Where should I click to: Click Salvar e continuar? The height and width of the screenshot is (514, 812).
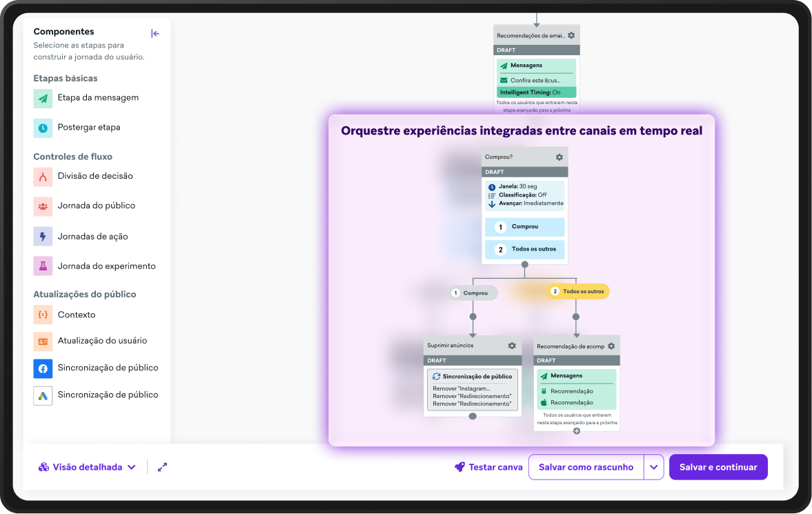[x=718, y=467]
